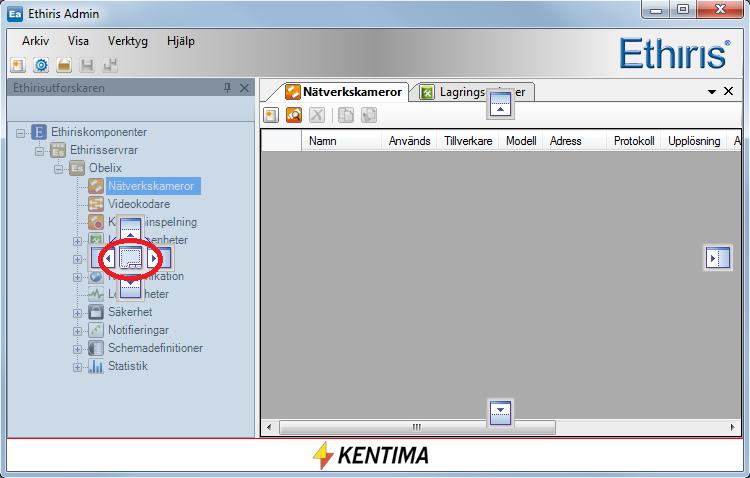
Task: Open the Hjälp menu
Action: (181, 41)
